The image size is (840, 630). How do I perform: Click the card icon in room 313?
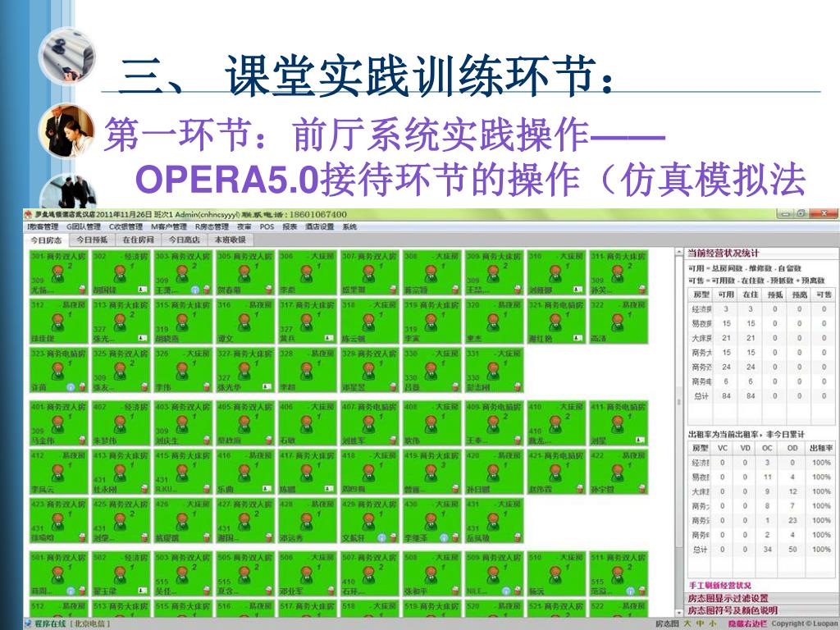coord(143,338)
